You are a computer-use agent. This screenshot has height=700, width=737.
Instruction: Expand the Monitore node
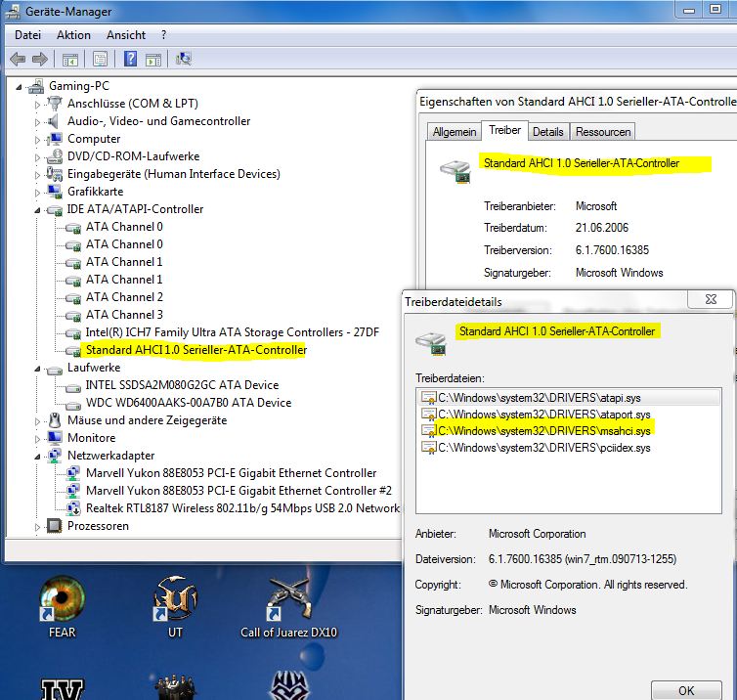(x=37, y=439)
